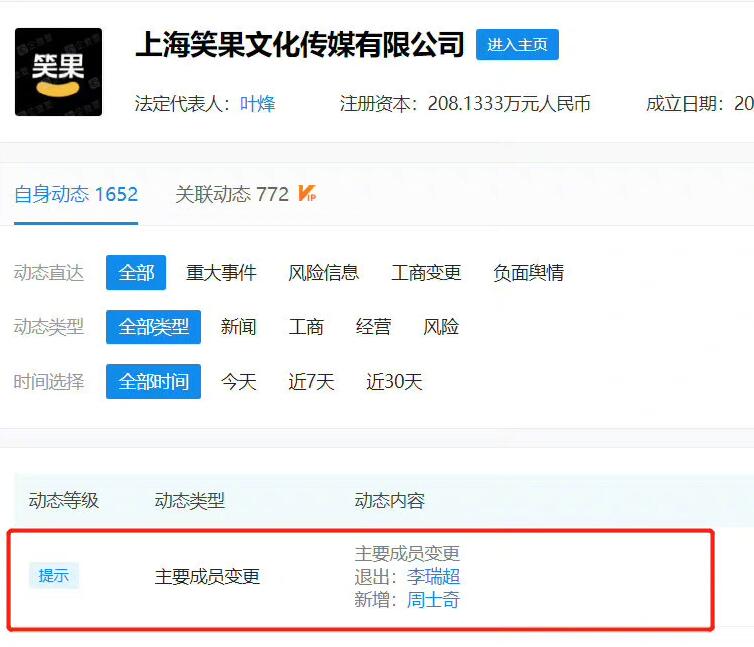Filter by 重大事件
Screen dimensions: 754x647
pos(221,273)
